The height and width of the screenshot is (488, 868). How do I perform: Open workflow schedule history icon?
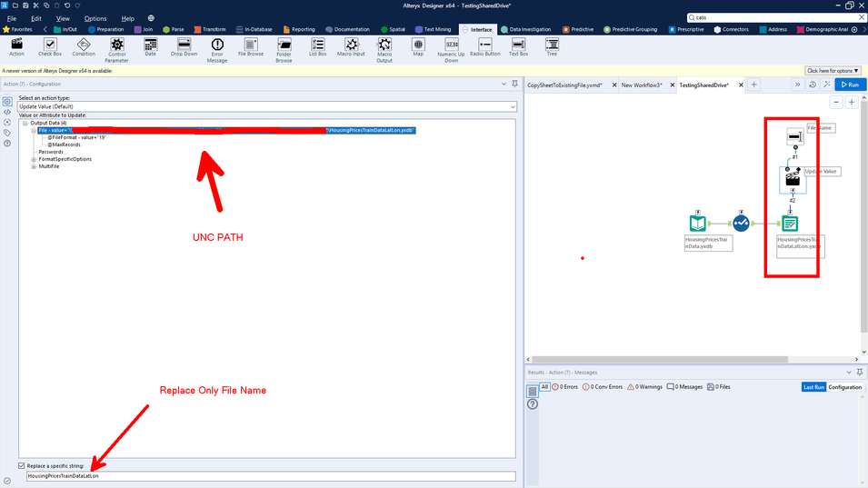(x=812, y=85)
